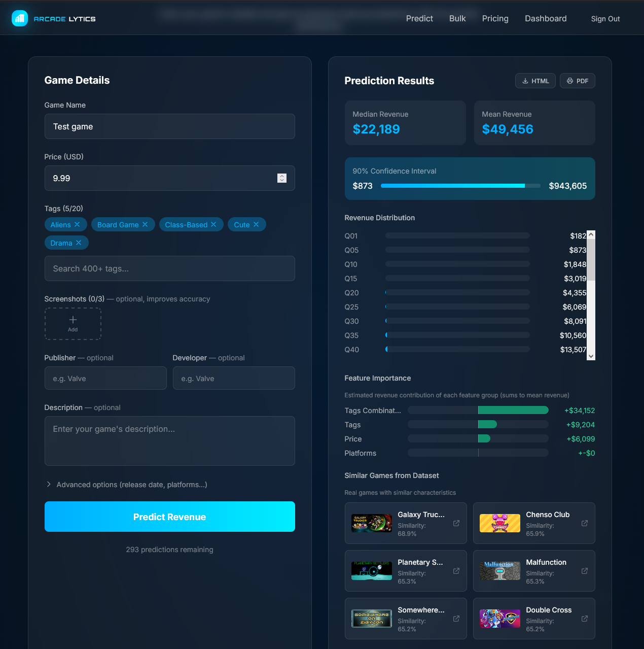Click the Median Revenue value $22,189
The height and width of the screenshot is (649, 644).
(x=376, y=129)
